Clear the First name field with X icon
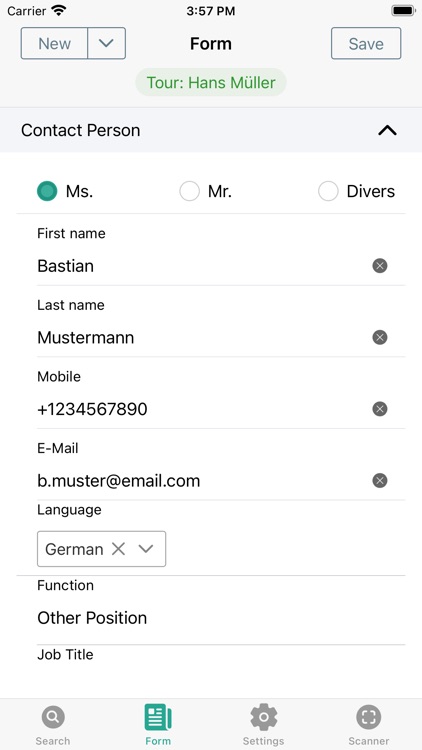 [x=380, y=265]
